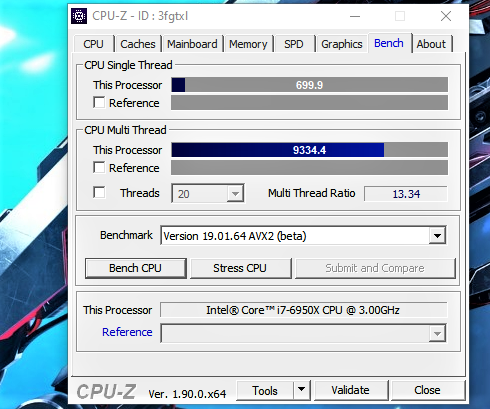490x409 pixels.
Task: Enable Multi Thread Reference checkbox
Action: coord(99,167)
